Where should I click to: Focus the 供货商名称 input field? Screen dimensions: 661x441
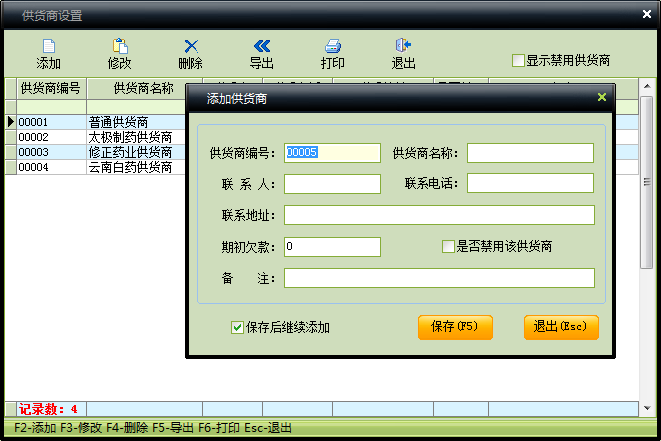(530, 153)
